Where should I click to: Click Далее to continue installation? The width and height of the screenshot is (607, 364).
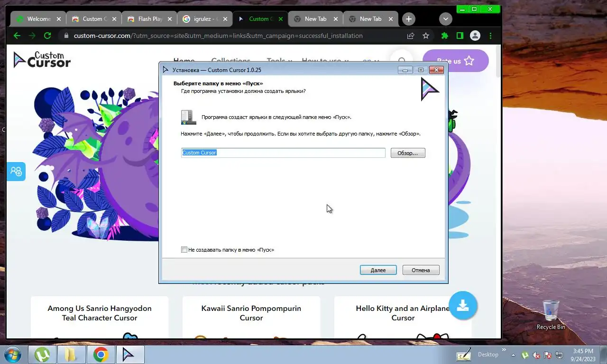click(x=378, y=270)
